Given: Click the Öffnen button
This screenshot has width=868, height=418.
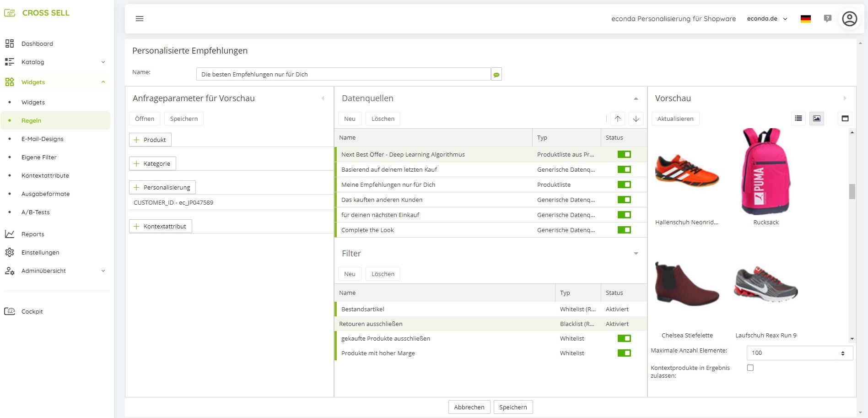Looking at the screenshot, I should tap(145, 119).
